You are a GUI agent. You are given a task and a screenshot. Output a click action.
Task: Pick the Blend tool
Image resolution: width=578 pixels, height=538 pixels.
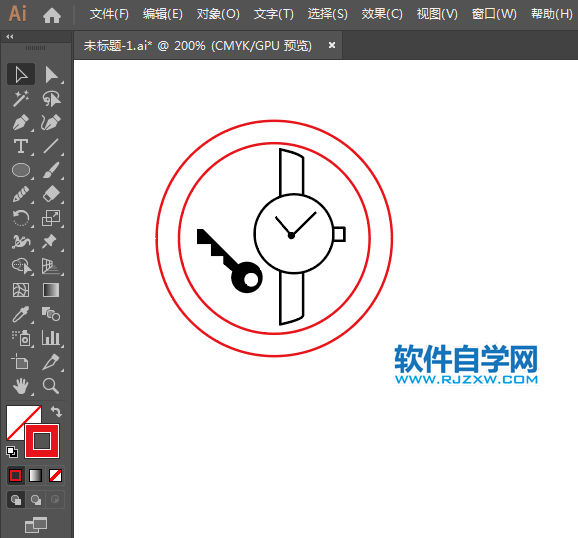51,314
